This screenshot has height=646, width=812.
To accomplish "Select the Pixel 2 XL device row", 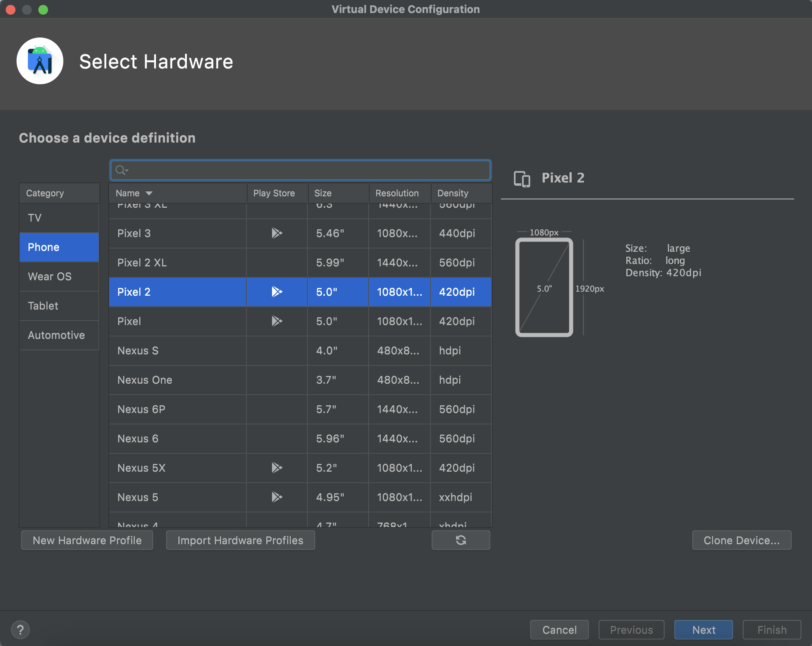I will 300,262.
